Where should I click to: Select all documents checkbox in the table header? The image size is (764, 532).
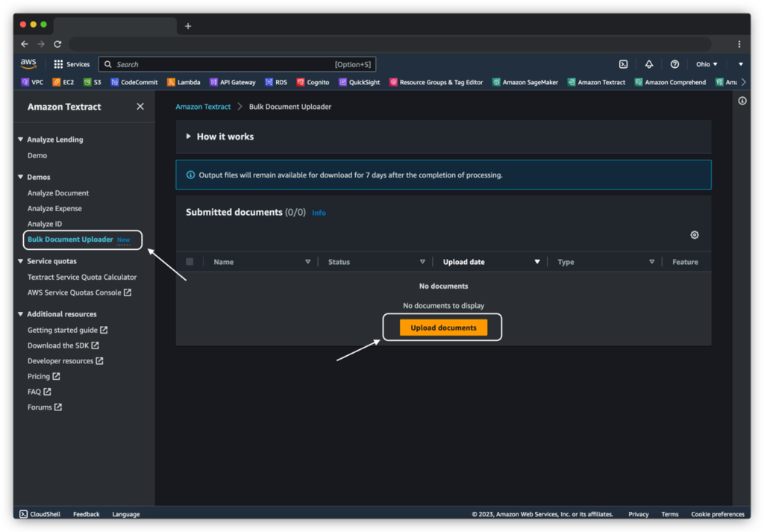point(189,261)
